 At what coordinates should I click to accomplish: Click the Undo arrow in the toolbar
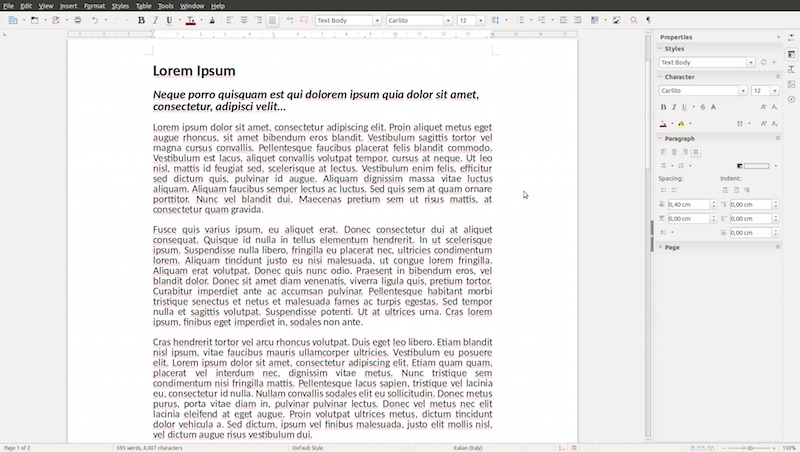coord(95,20)
